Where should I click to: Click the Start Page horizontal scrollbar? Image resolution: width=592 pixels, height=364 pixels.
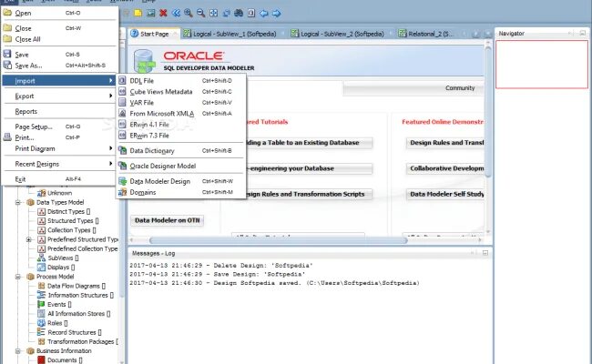click(279, 240)
